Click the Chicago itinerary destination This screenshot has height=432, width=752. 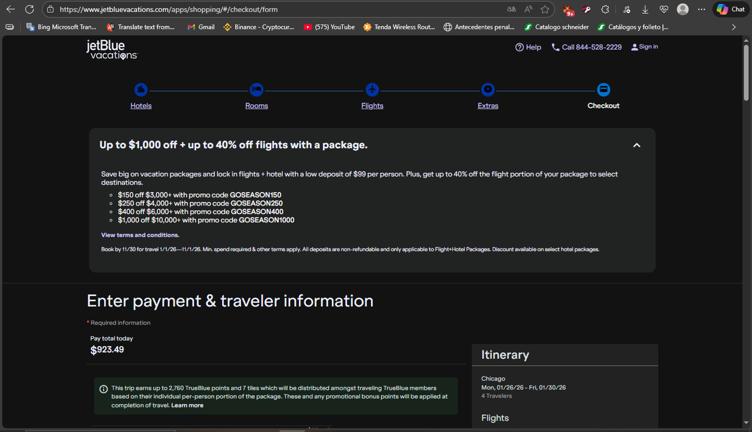[493, 379]
